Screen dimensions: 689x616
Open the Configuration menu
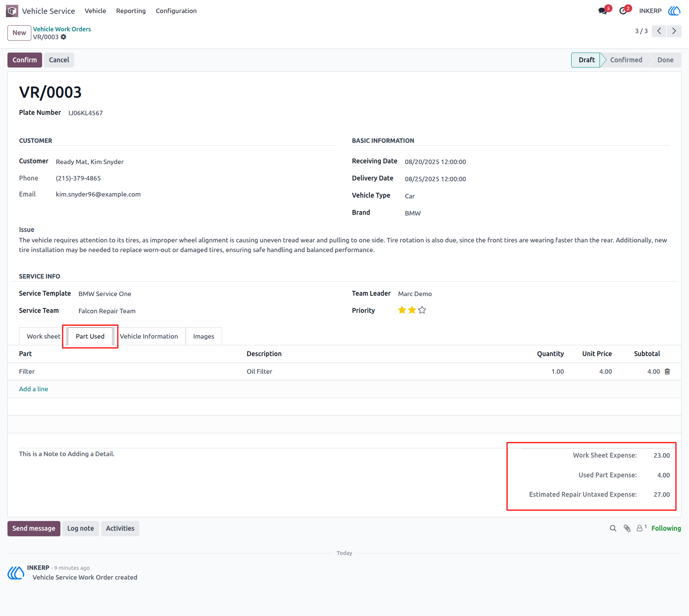point(176,11)
